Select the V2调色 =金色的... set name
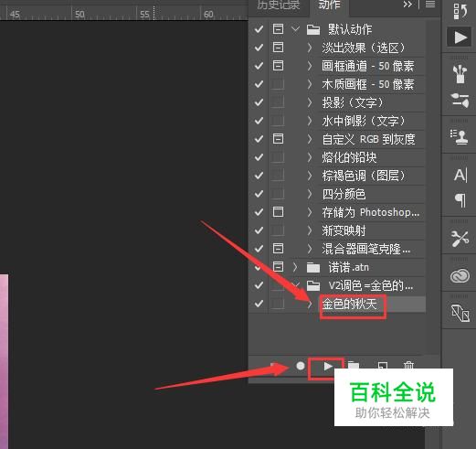Screen dimensions: 476x449 (371, 285)
